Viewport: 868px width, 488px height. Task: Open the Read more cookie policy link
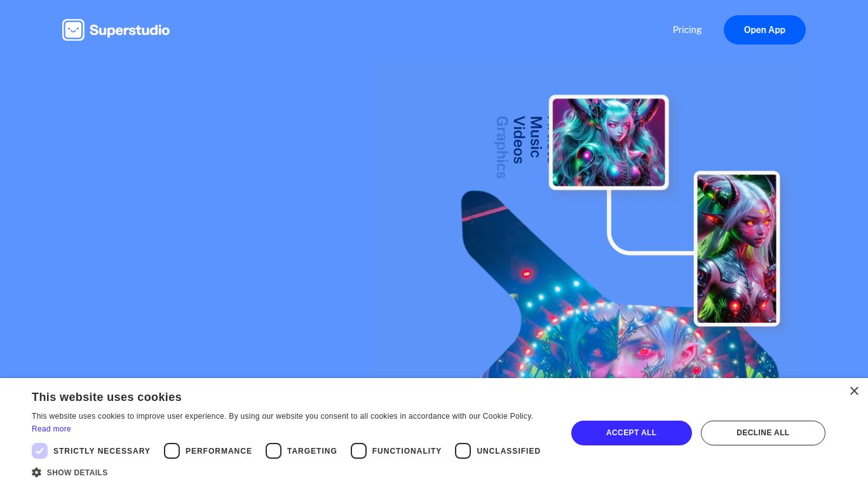tap(51, 429)
